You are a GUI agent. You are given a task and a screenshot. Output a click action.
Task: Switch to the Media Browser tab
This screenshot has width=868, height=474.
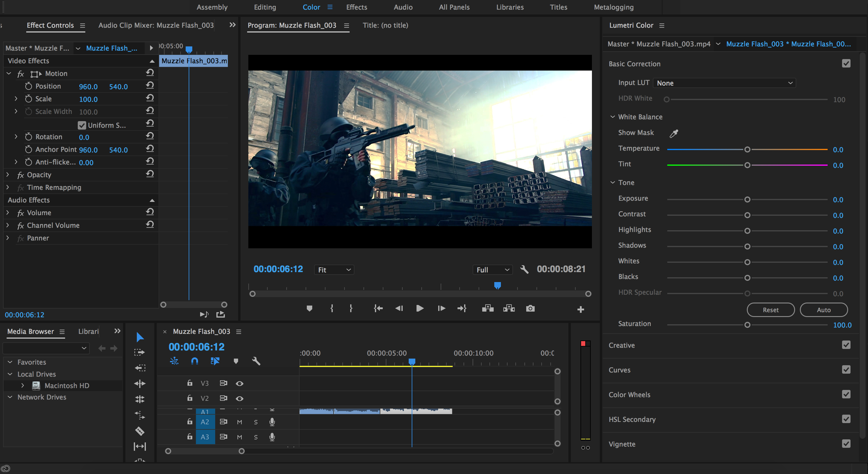30,331
